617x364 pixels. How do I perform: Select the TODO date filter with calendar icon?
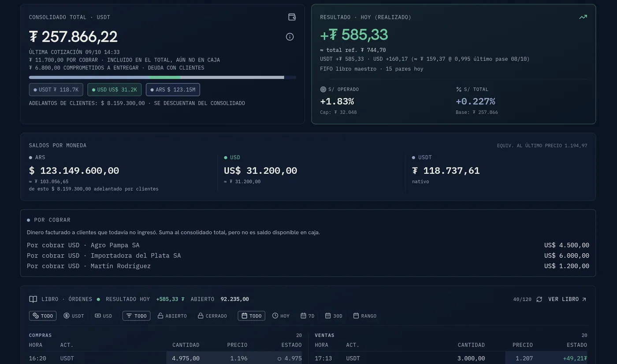tap(251, 316)
